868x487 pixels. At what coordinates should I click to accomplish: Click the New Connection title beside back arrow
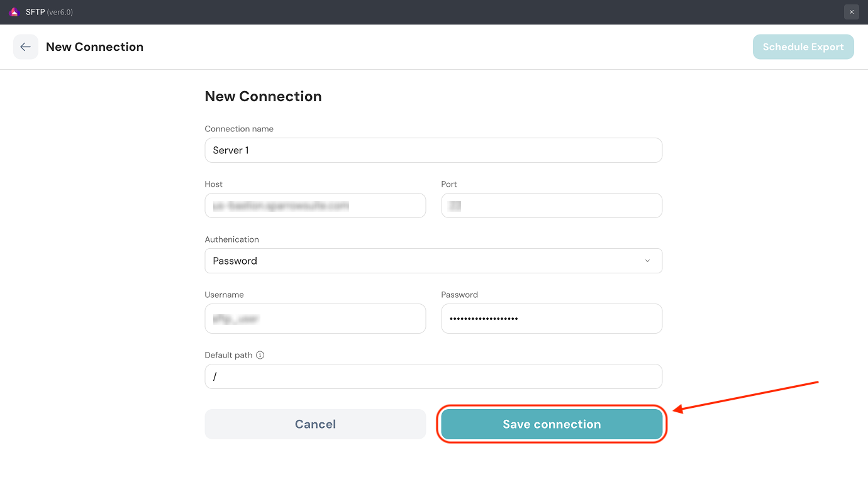[x=94, y=47]
